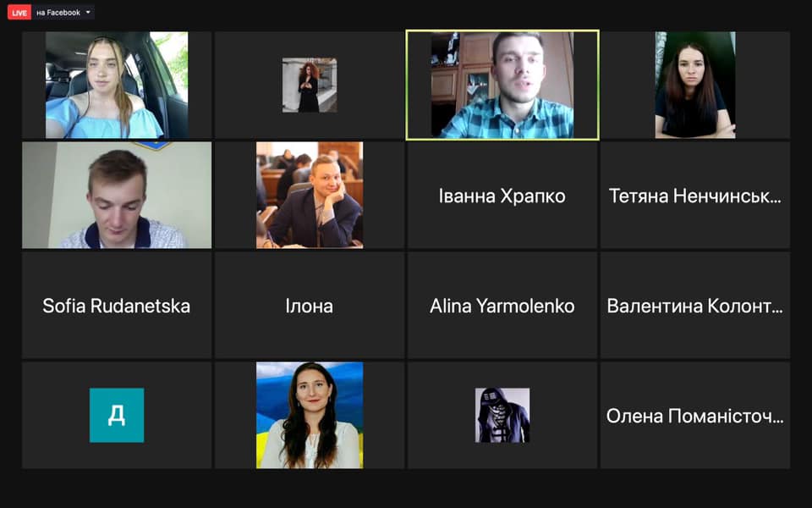Click the man in suit profile photo
This screenshot has height=508, width=812.
tap(310, 195)
